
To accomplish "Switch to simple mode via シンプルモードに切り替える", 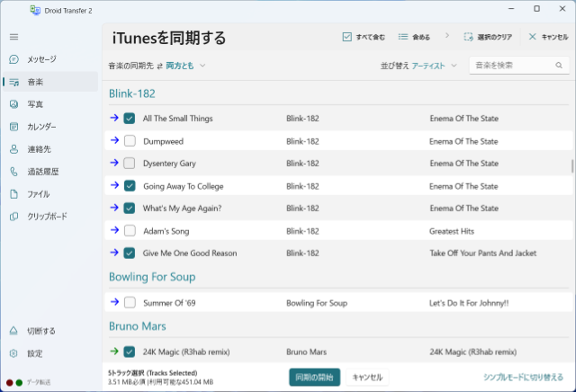I will [523, 378].
